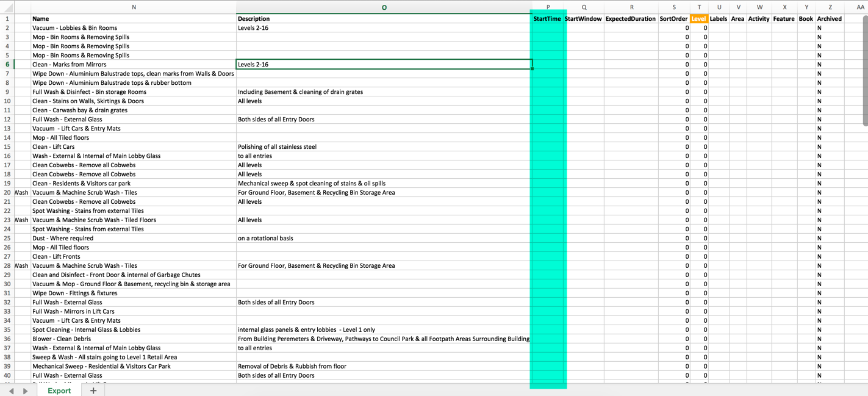Viewport: 868px width, 396px height.
Task: Select column O header
Action: 384,7
